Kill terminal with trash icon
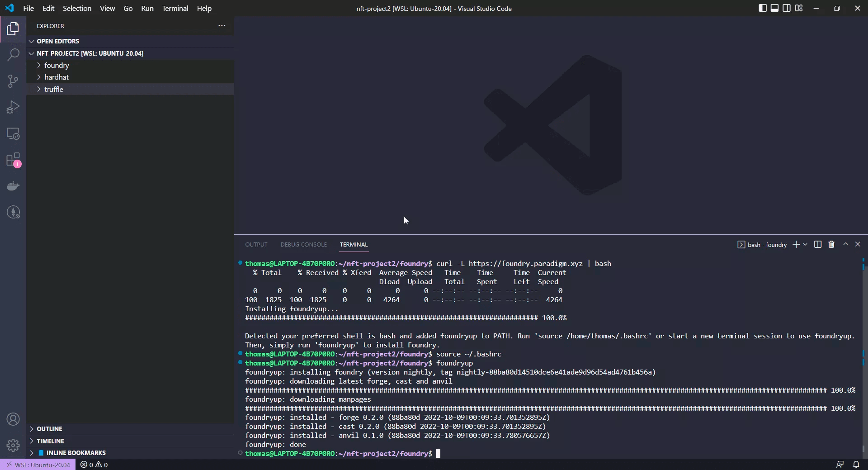The width and height of the screenshot is (868, 470). (831, 244)
